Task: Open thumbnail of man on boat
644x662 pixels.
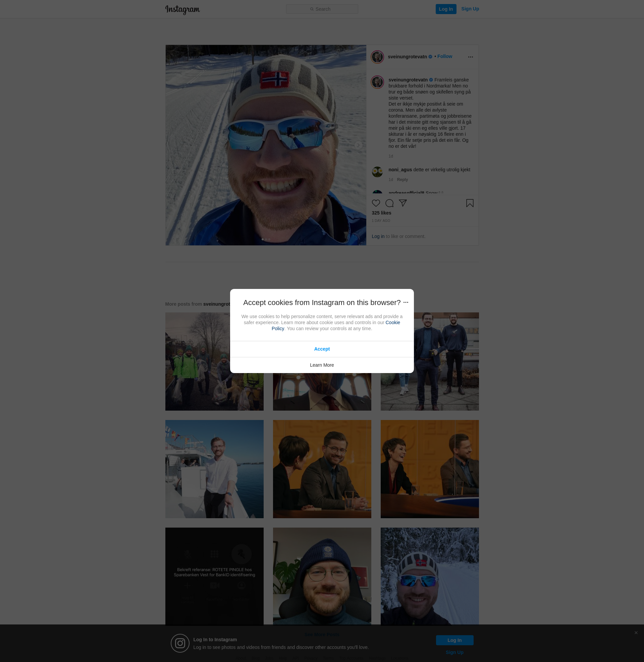Action: 214,469
